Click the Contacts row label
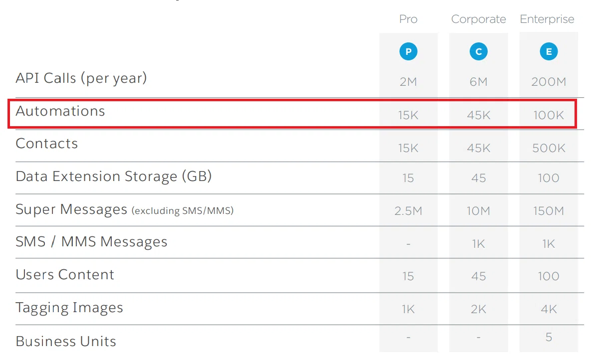 46,144
